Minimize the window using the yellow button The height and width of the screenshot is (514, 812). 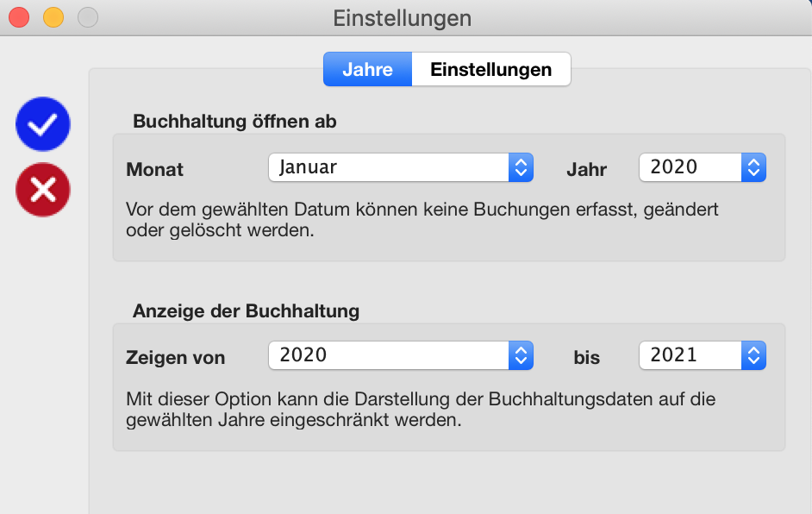click(x=53, y=17)
